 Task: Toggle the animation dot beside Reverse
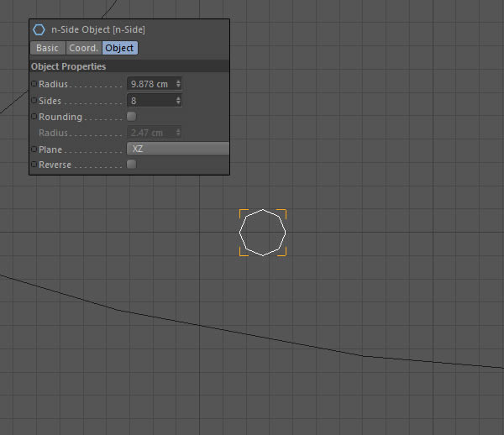coord(34,164)
